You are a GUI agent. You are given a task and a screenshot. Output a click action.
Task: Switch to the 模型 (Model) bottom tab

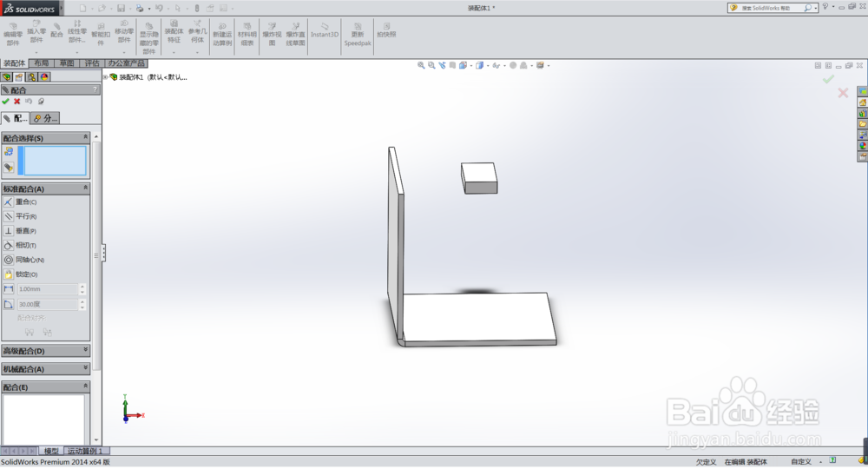click(x=51, y=451)
